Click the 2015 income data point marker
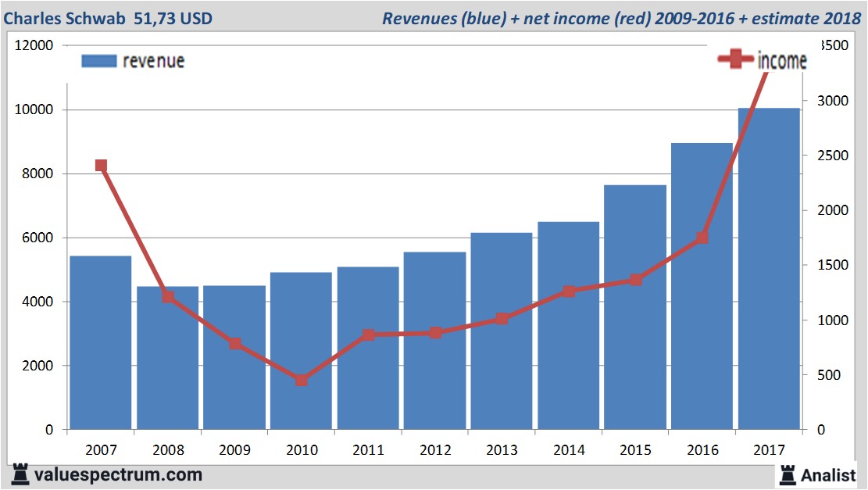 635,280
